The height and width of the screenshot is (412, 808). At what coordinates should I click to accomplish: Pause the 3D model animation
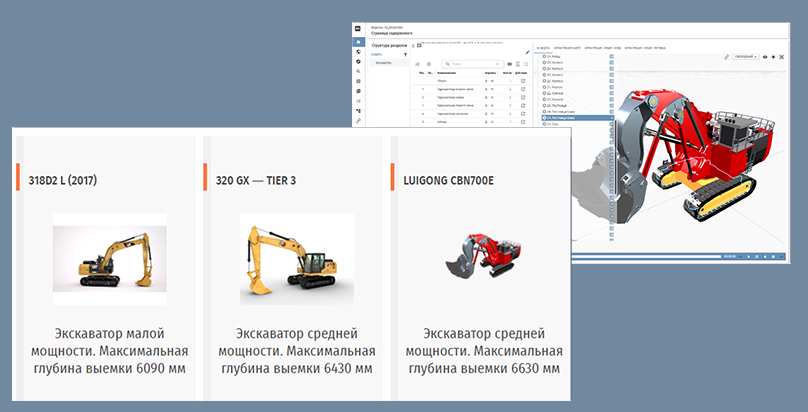[756, 256]
